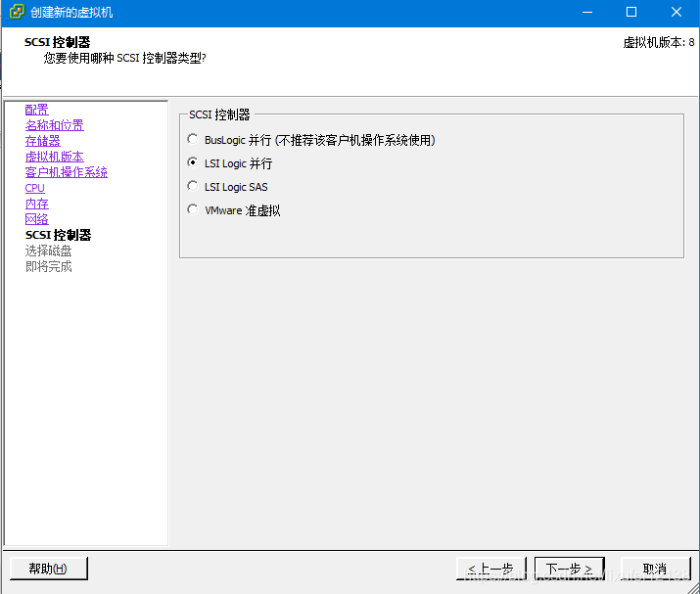
Task: Maximize the 创建新的虚拟机 window
Action: coord(631,12)
